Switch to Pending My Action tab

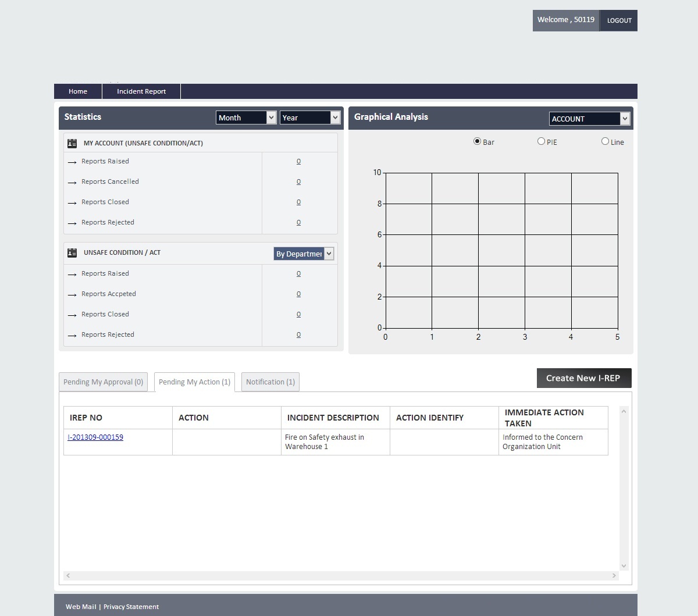tap(194, 382)
